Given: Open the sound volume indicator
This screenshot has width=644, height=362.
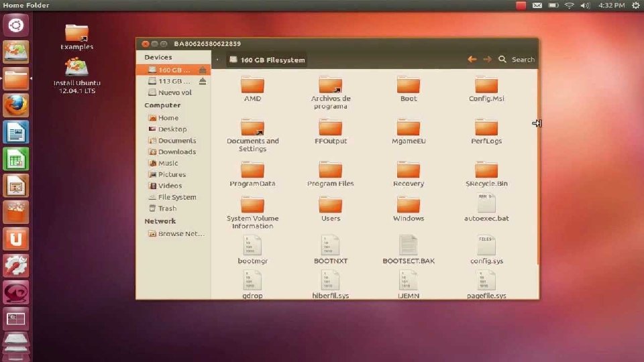Looking at the screenshot, I should tap(585, 5).
